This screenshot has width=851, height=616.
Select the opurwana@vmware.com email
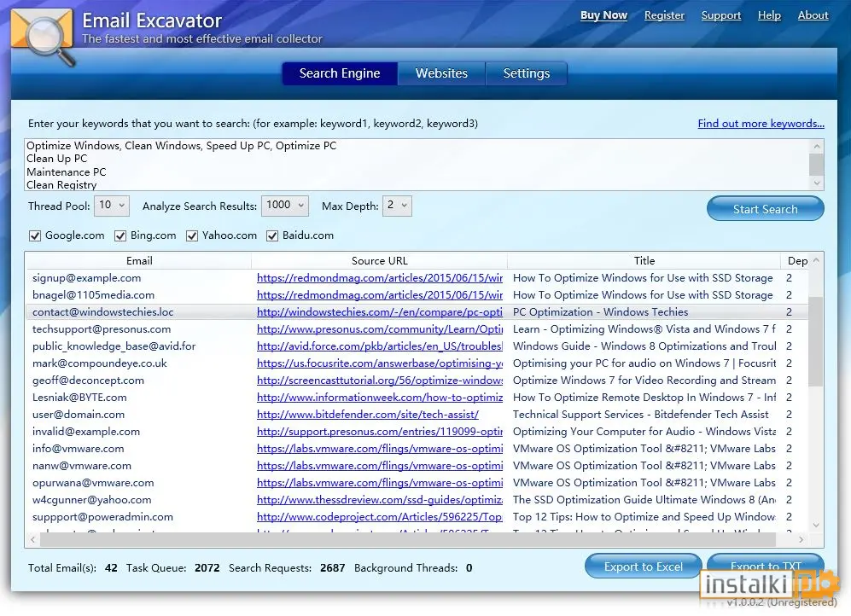(x=93, y=483)
